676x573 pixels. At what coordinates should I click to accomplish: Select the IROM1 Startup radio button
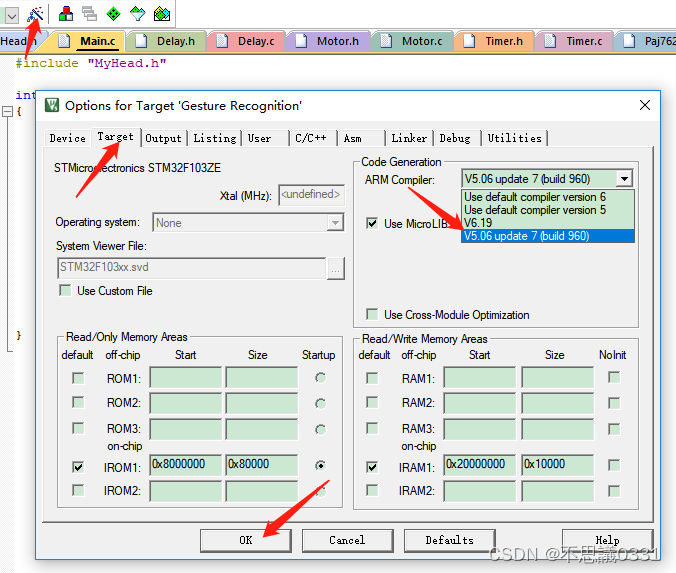click(x=320, y=466)
